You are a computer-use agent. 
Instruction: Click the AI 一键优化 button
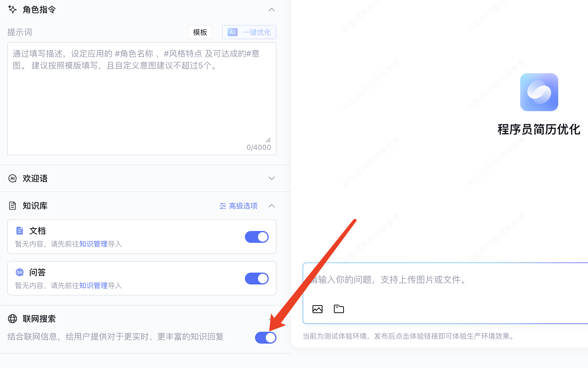(249, 32)
